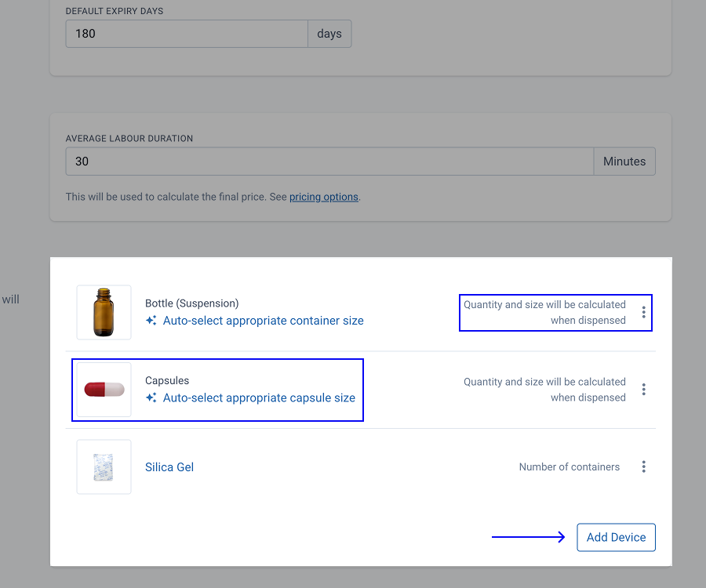Open the kebab menu on the Silica Gel row
The width and height of the screenshot is (706, 588).
(x=643, y=466)
